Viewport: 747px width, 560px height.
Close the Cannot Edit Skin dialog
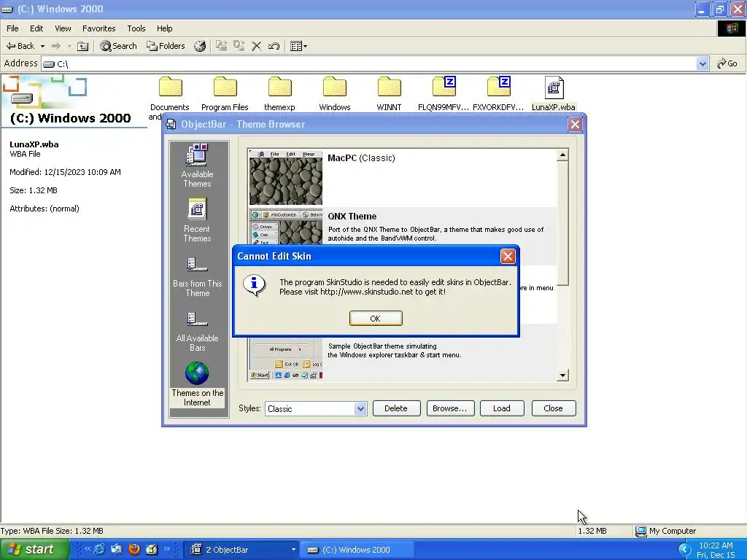coord(508,256)
